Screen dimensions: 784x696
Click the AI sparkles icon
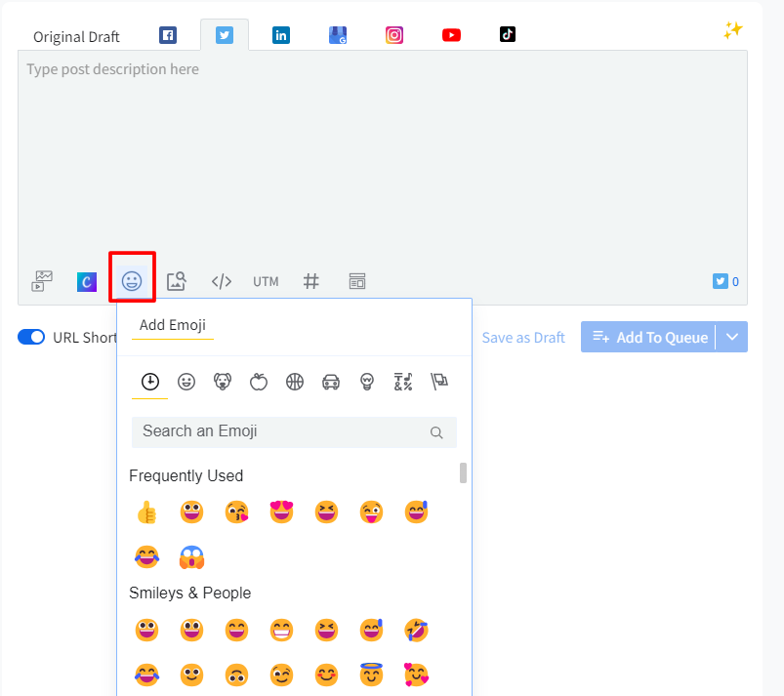(x=732, y=30)
